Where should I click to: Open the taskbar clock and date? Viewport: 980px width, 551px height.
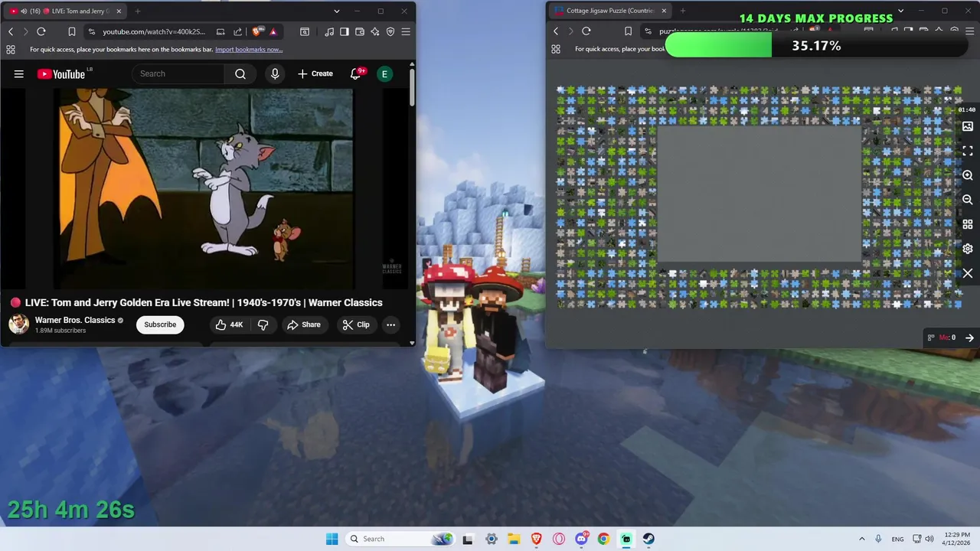[x=957, y=539]
